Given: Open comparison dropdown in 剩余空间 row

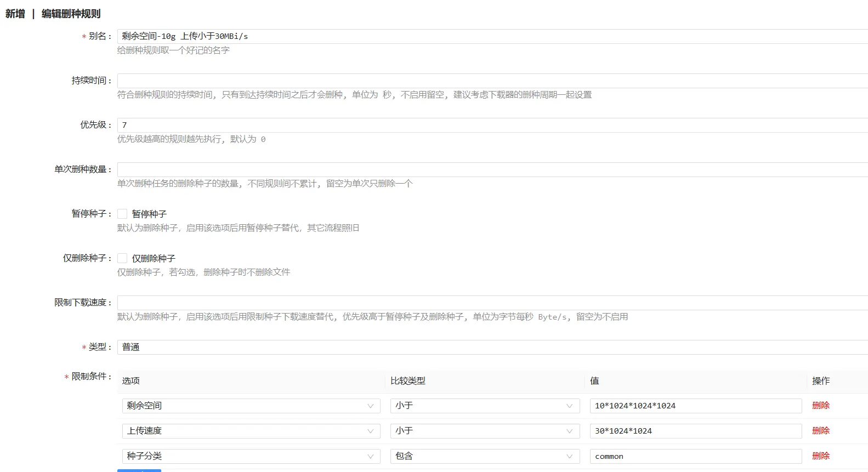Looking at the screenshot, I should tap(484, 406).
